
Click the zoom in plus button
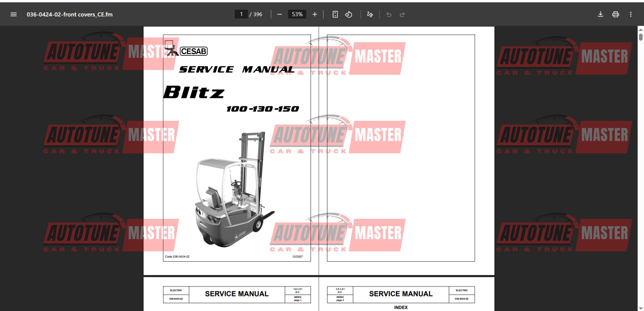point(315,15)
